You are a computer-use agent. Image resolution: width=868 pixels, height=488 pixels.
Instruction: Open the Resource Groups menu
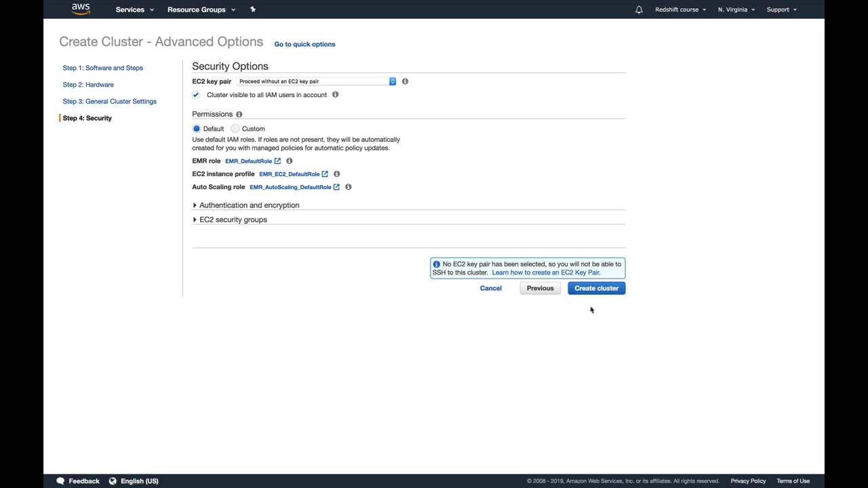point(201,9)
